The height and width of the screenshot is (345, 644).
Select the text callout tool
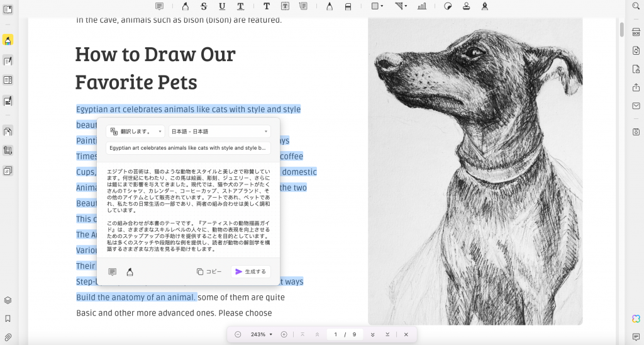[x=304, y=6]
